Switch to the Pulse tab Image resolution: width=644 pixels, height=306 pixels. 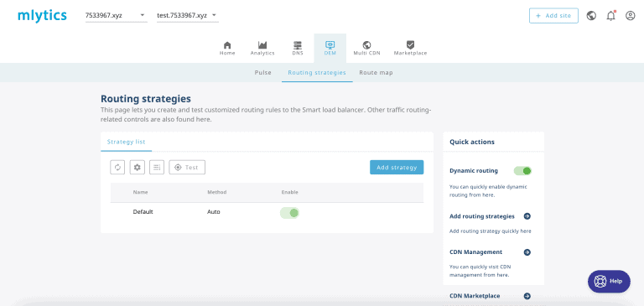point(262,73)
